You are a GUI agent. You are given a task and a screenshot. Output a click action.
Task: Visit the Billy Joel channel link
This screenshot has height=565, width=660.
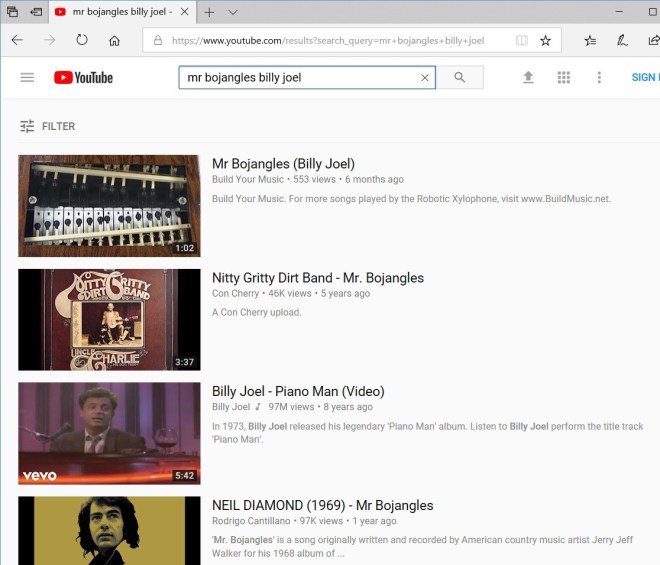[231, 407]
